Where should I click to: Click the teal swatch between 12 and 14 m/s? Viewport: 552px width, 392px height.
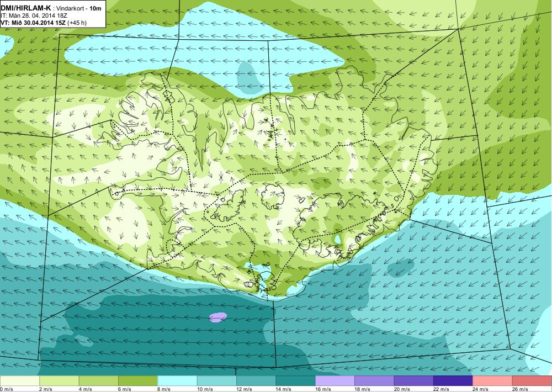click(x=256, y=381)
